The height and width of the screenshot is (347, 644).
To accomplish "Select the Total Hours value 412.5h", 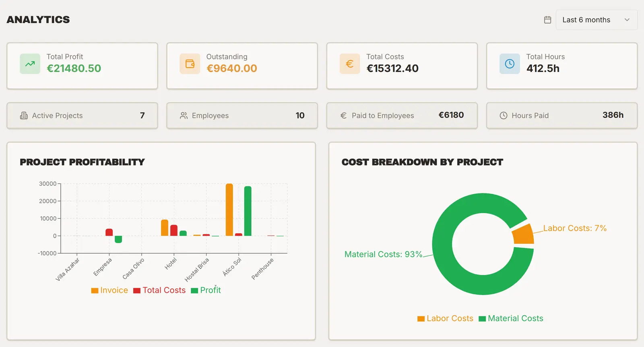I will pos(543,68).
